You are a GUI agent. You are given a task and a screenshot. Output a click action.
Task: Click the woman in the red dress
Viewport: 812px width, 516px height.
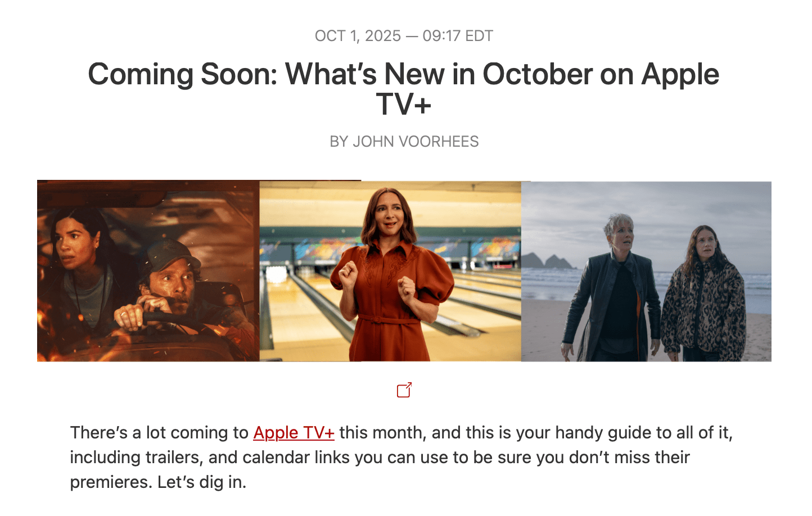(391, 275)
